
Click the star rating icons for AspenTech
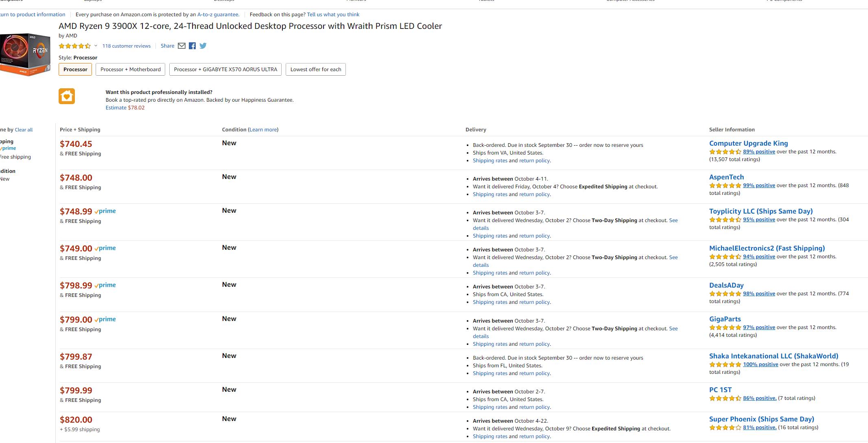(725, 185)
